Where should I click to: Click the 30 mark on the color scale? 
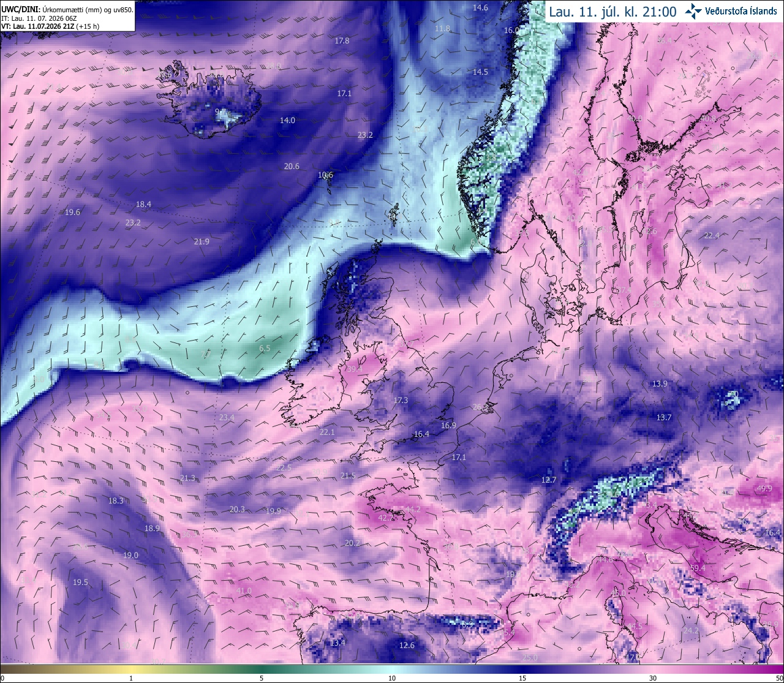(x=653, y=678)
